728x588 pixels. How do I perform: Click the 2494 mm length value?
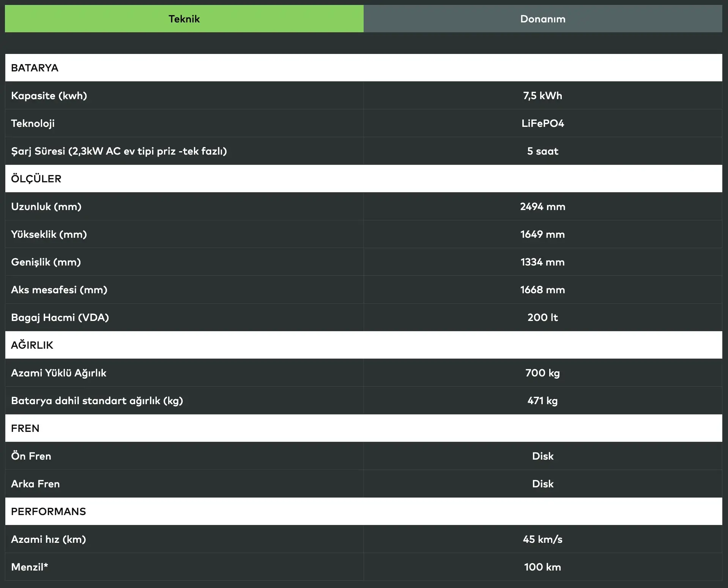click(x=542, y=207)
